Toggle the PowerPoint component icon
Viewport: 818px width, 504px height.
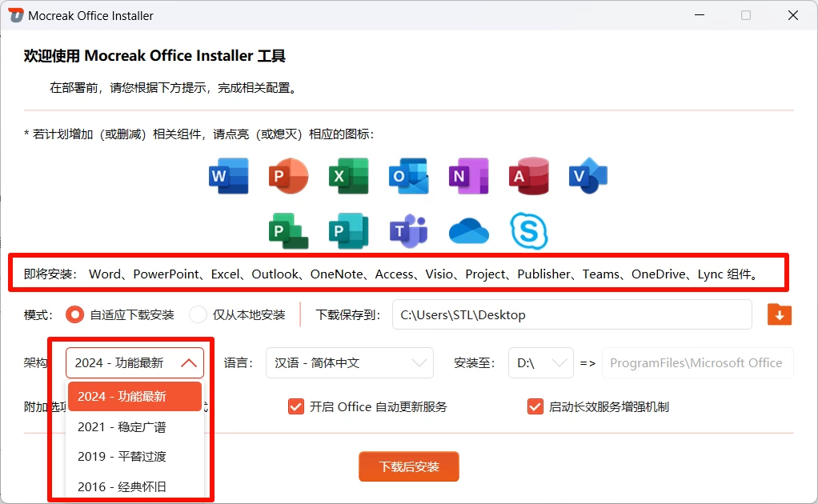click(x=288, y=176)
